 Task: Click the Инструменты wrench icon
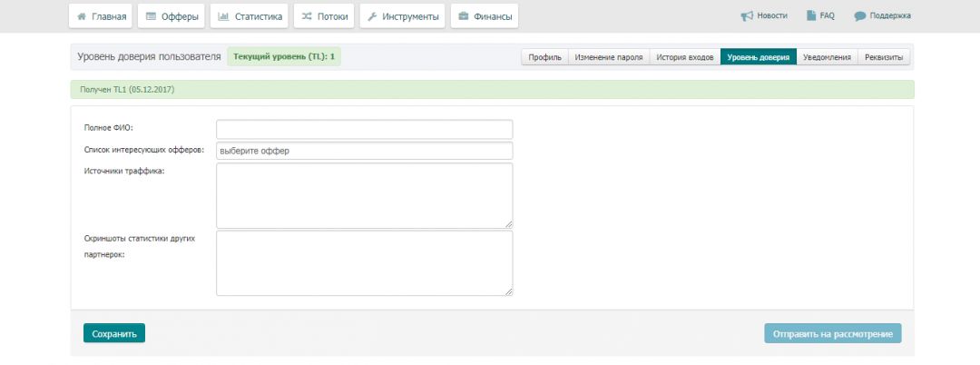372,16
